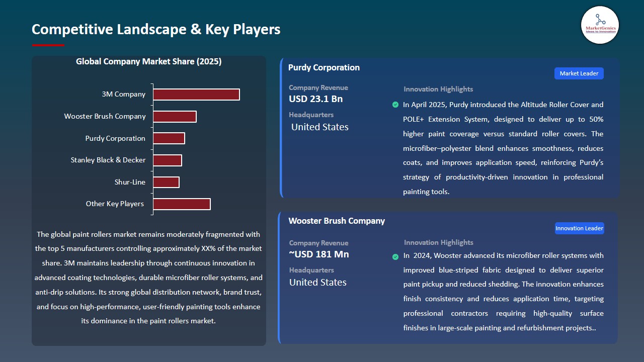The image size is (644, 362).
Task: Select the Purdy Corporation bar
Action: tap(169, 138)
